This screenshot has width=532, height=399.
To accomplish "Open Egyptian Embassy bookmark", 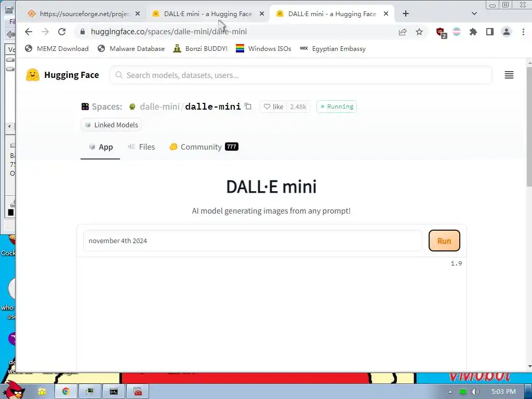I will click(333, 48).
